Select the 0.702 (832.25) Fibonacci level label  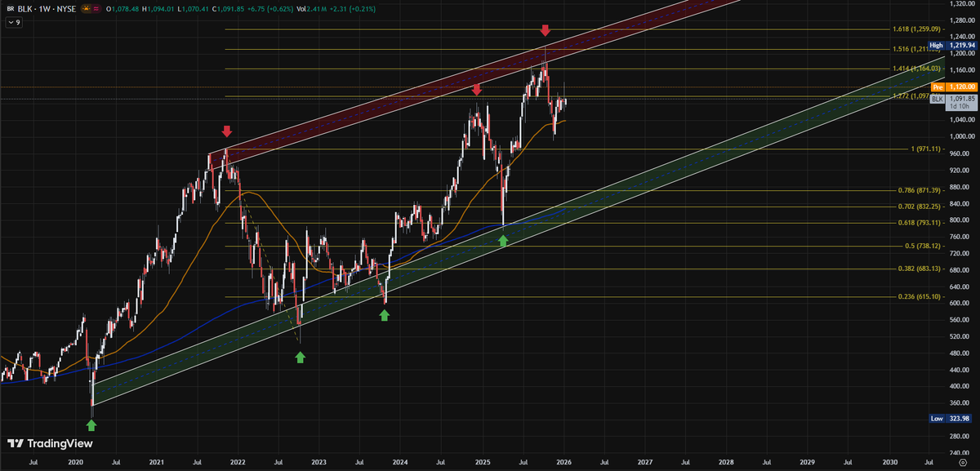click(919, 207)
